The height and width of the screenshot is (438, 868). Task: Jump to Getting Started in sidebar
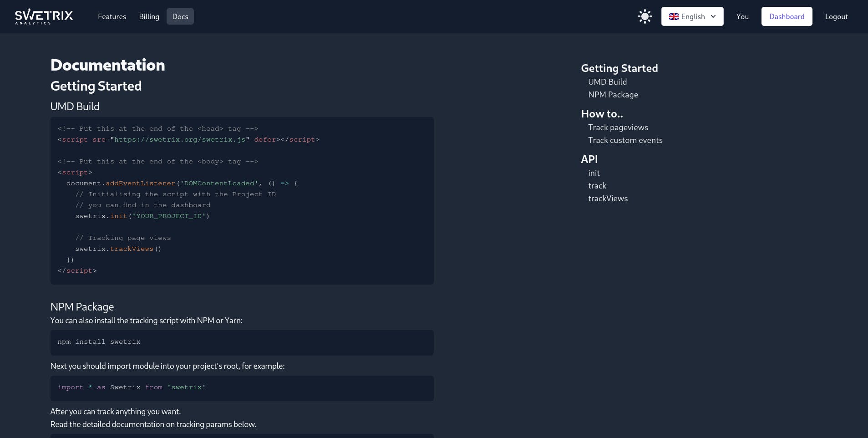pos(619,68)
